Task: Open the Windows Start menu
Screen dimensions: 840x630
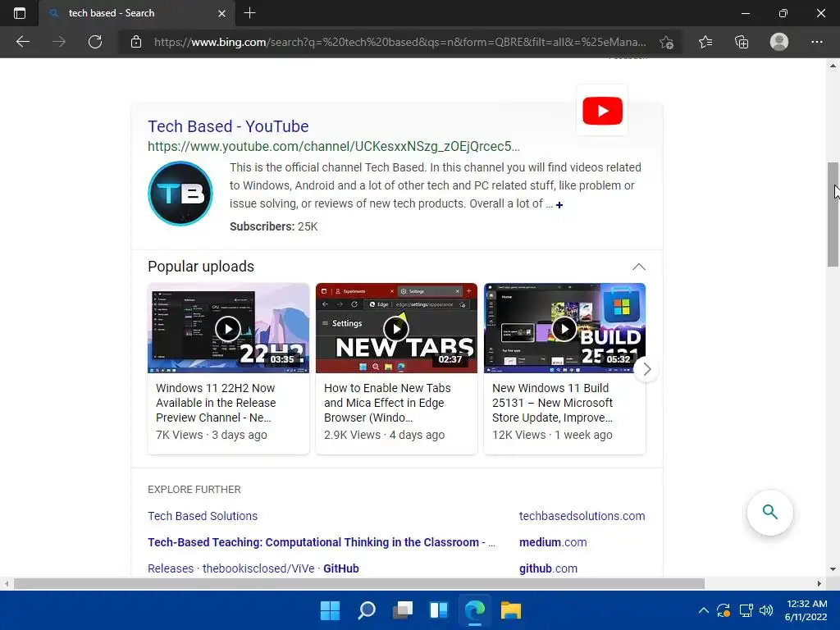Action: (x=330, y=610)
